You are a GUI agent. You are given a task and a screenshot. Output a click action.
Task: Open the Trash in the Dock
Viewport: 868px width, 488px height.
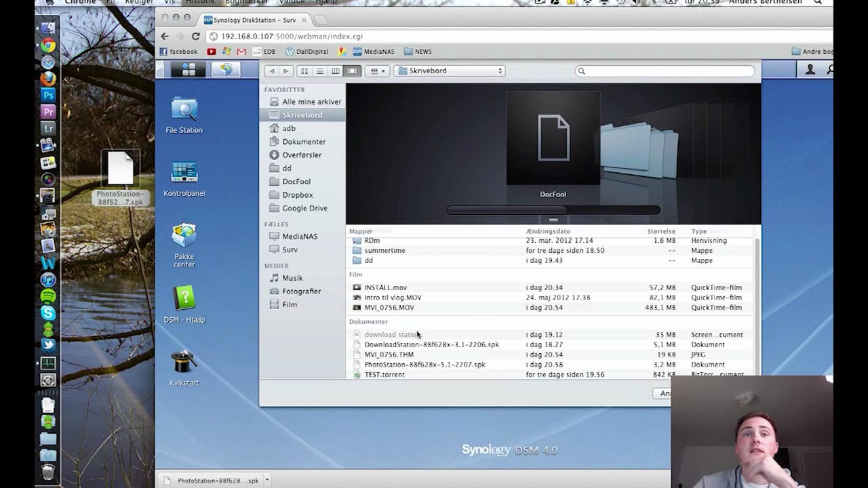click(47, 472)
